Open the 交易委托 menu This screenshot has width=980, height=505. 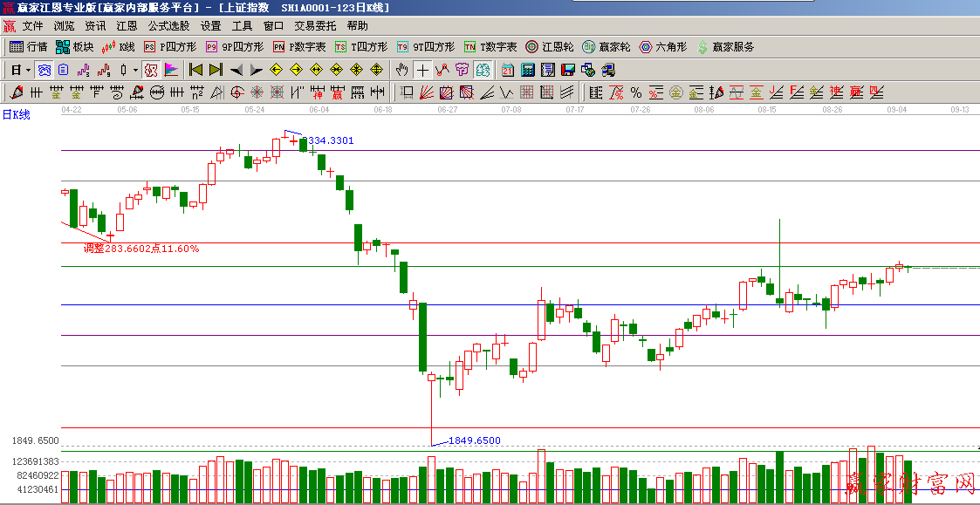click(315, 26)
